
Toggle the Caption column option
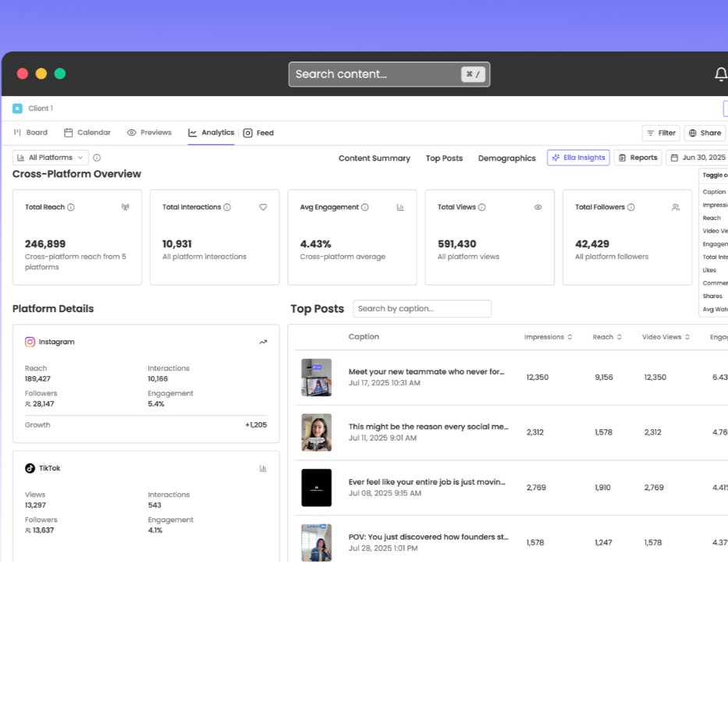(714, 192)
